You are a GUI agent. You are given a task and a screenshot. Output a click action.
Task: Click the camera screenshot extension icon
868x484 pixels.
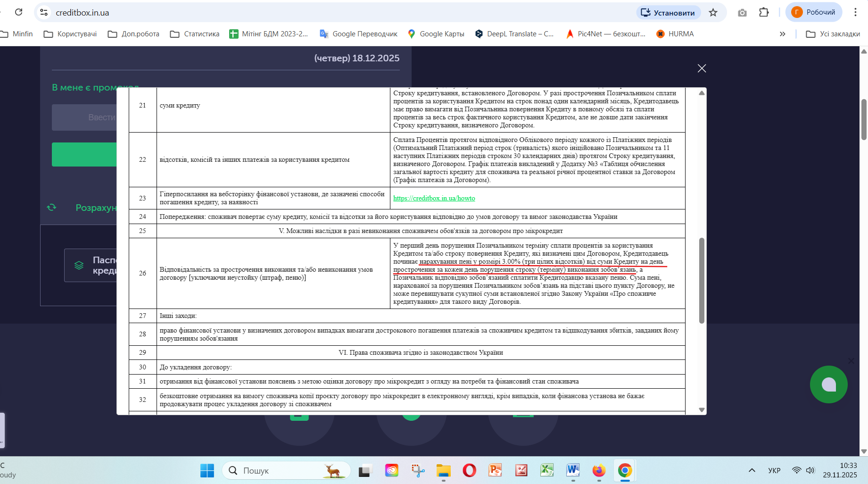tap(742, 13)
